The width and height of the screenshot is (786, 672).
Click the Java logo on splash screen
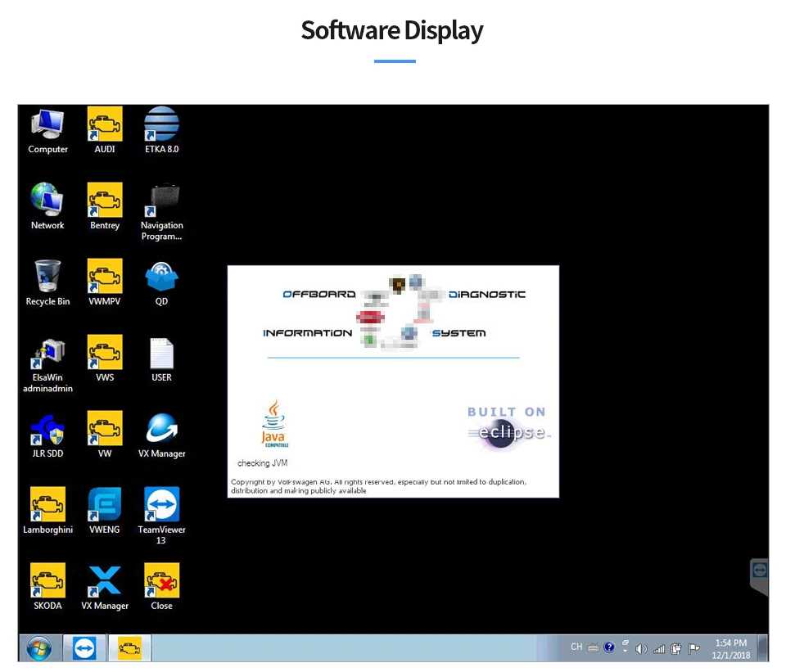pos(274,423)
